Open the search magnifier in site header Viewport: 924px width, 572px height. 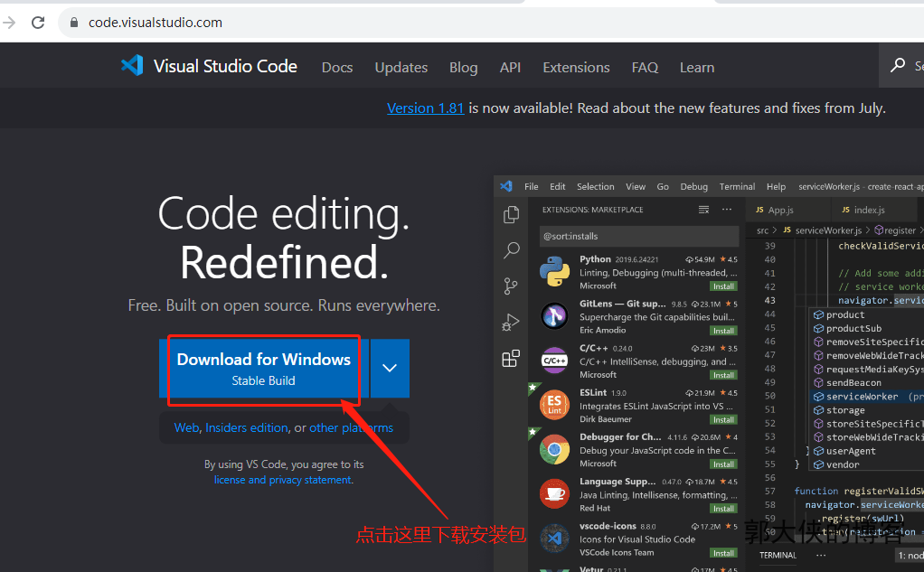pyautogui.click(x=898, y=65)
